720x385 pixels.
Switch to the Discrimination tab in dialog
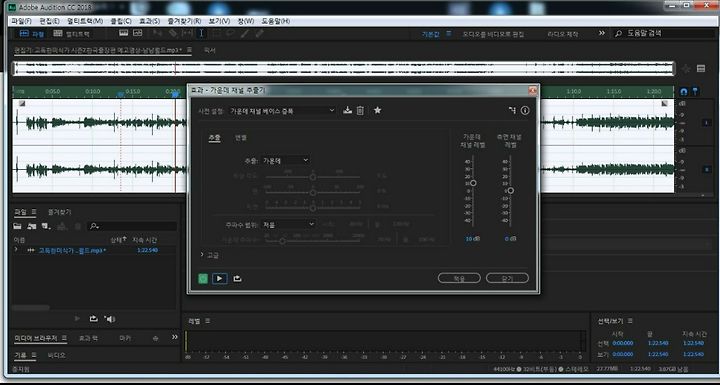[241, 137]
